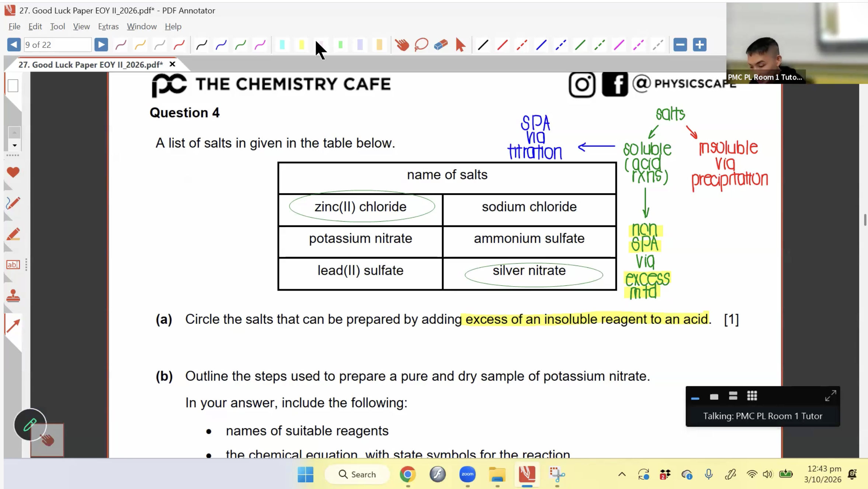Click the page number field '9 of 22'
The width and height of the screenshot is (868, 489).
click(x=58, y=45)
